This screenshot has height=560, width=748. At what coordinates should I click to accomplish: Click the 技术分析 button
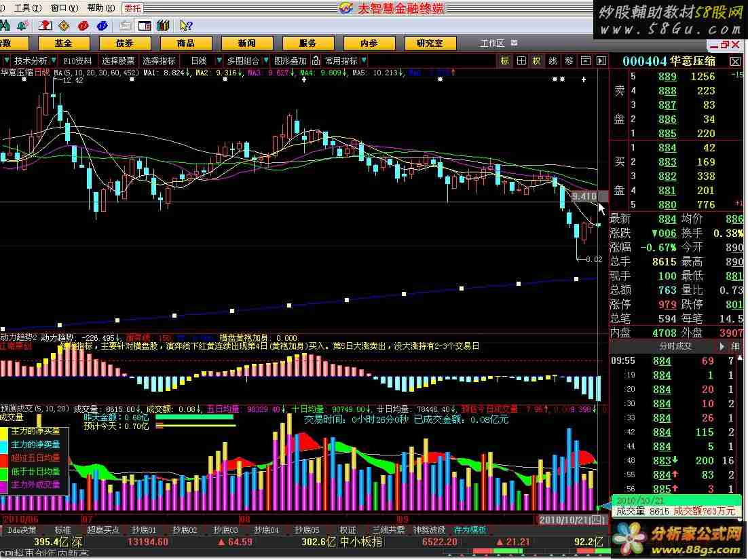click(x=30, y=60)
